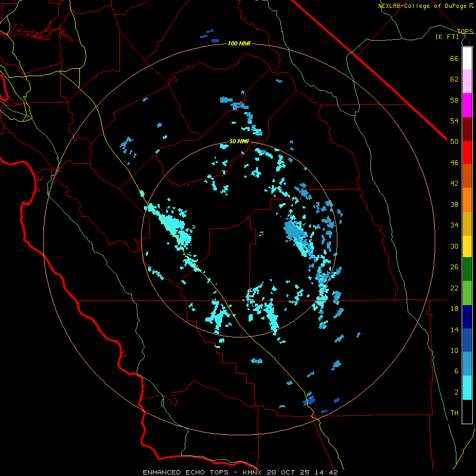The height and width of the screenshot is (476, 476).
Task: Click the 34 legend value
Action: [454, 225]
